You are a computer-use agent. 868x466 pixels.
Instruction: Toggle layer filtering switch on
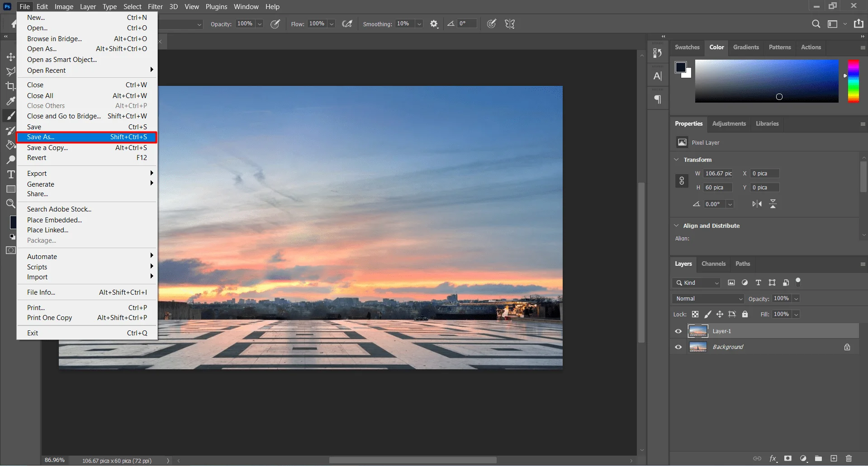click(798, 282)
